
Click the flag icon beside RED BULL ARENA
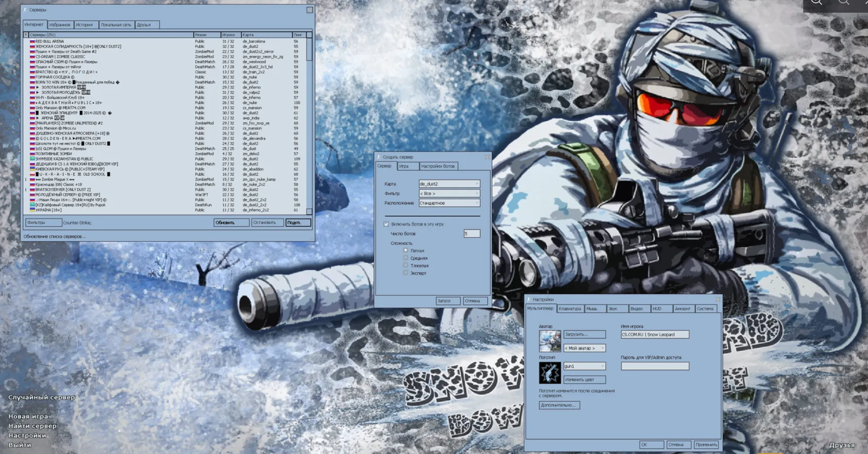click(x=32, y=41)
